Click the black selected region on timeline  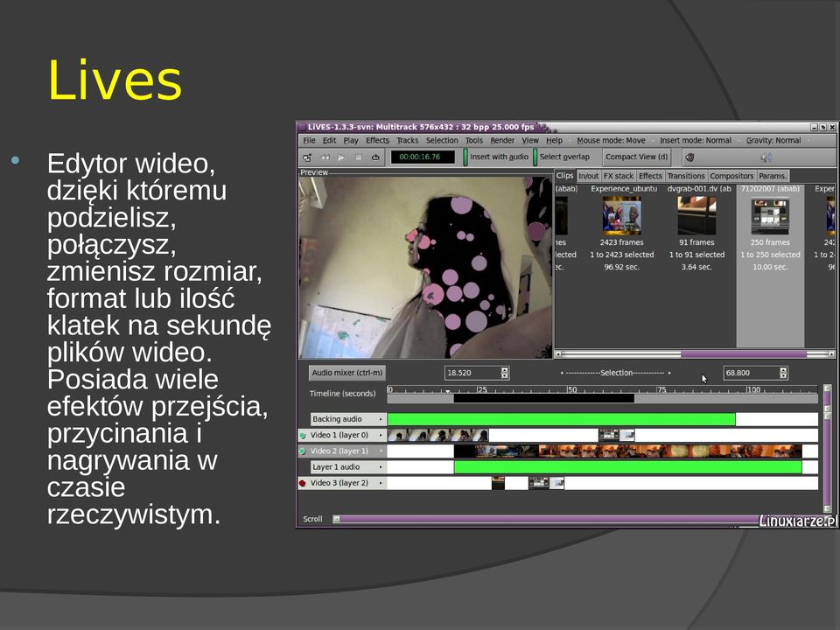pyautogui.click(x=543, y=399)
